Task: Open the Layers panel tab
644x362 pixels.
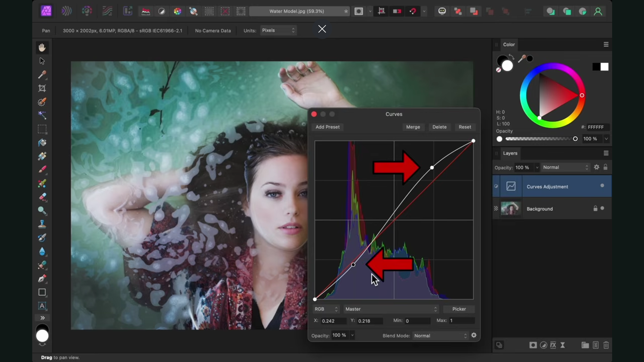Action: pos(510,153)
